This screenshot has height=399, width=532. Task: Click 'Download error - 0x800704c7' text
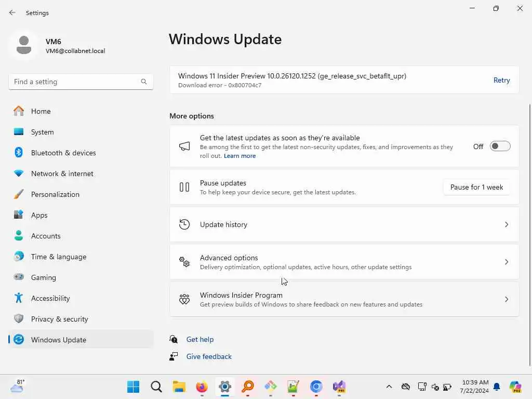tap(220, 85)
